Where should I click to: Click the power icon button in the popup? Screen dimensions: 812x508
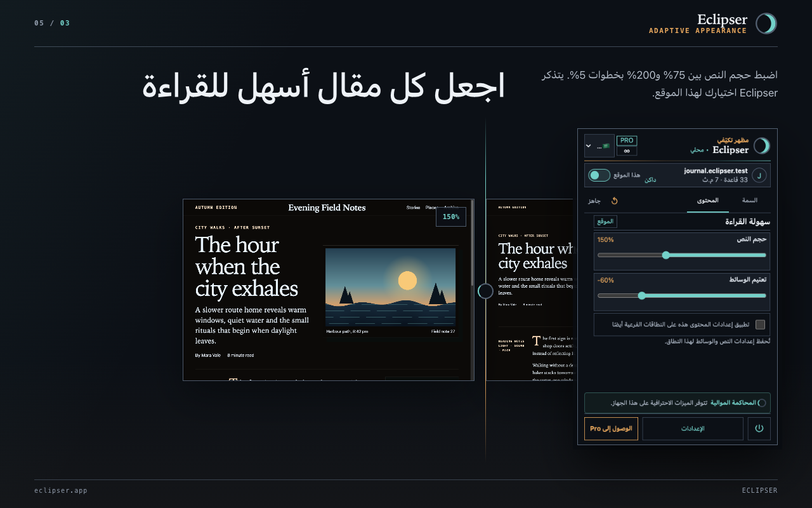click(x=759, y=429)
